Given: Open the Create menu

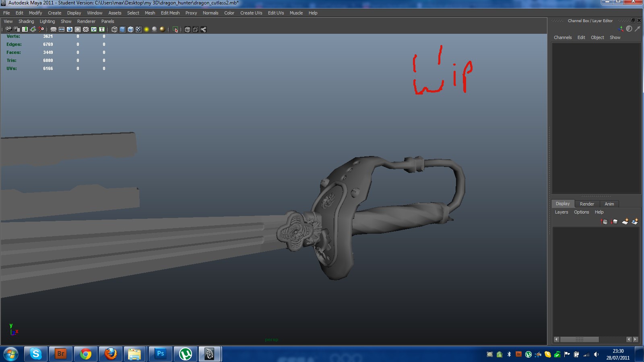Looking at the screenshot, I should tap(55, 13).
